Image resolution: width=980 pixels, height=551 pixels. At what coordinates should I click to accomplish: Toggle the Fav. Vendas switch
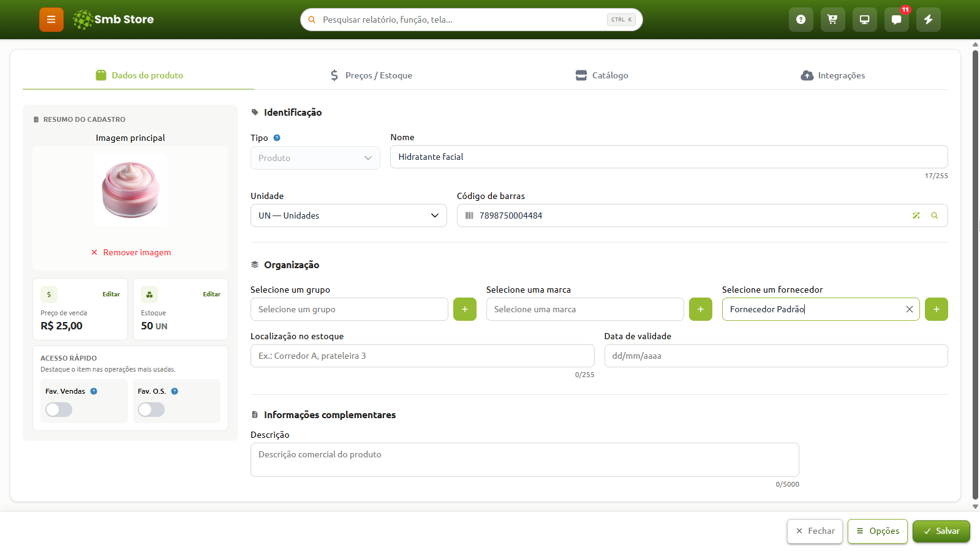point(59,410)
